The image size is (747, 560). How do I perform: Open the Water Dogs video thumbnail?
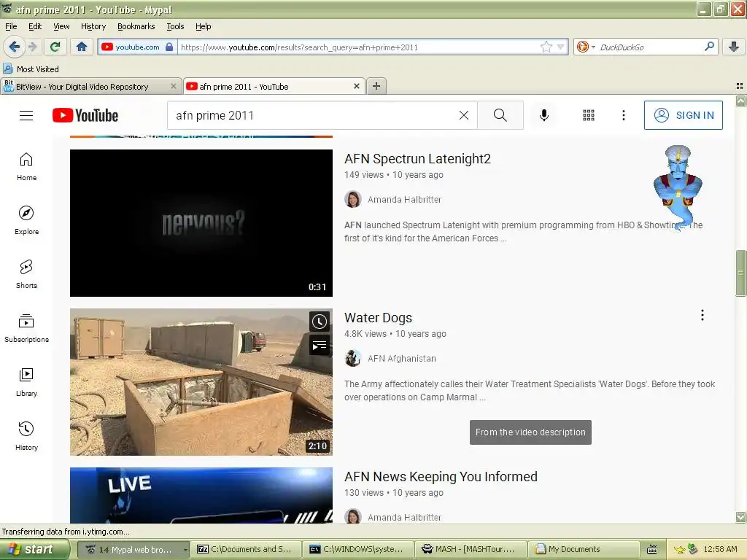(x=201, y=382)
